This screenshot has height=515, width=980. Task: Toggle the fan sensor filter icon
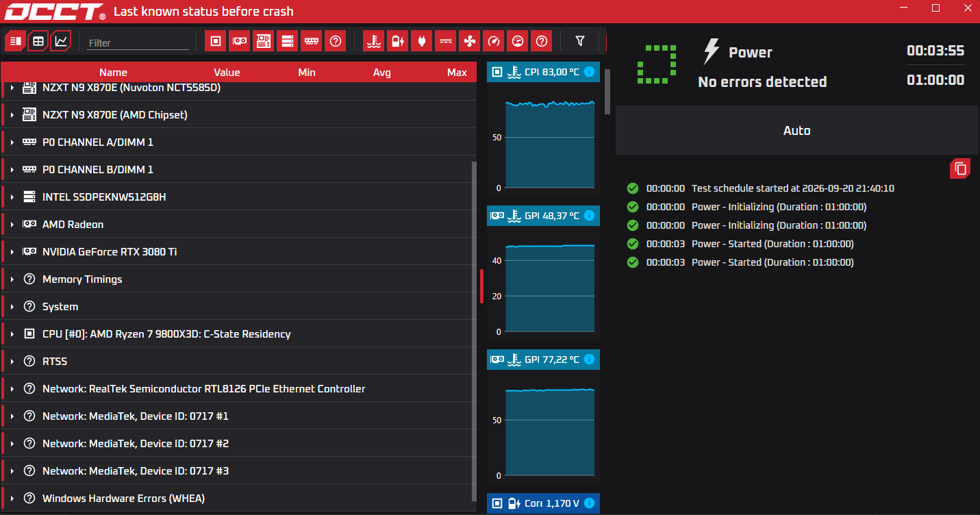[470, 41]
